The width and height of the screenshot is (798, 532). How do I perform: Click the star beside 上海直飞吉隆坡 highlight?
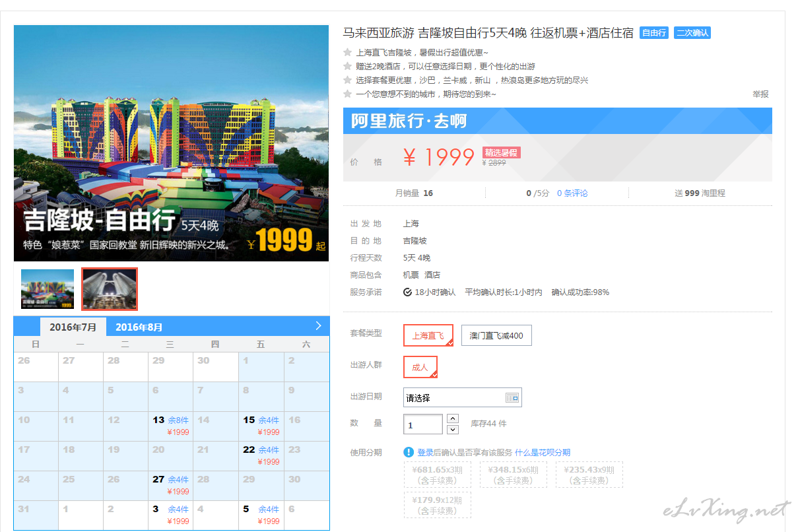[x=347, y=52]
